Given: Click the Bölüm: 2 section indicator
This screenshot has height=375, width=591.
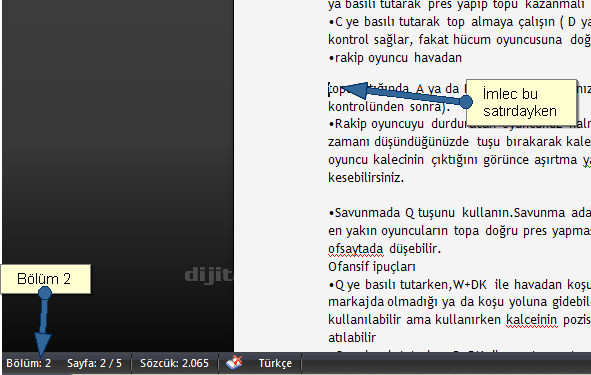Looking at the screenshot, I should [29, 363].
